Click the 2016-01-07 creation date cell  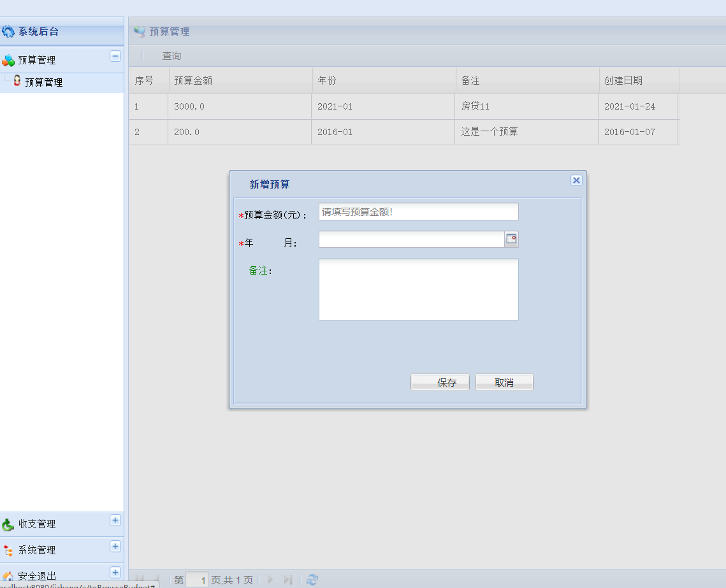point(639,132)
